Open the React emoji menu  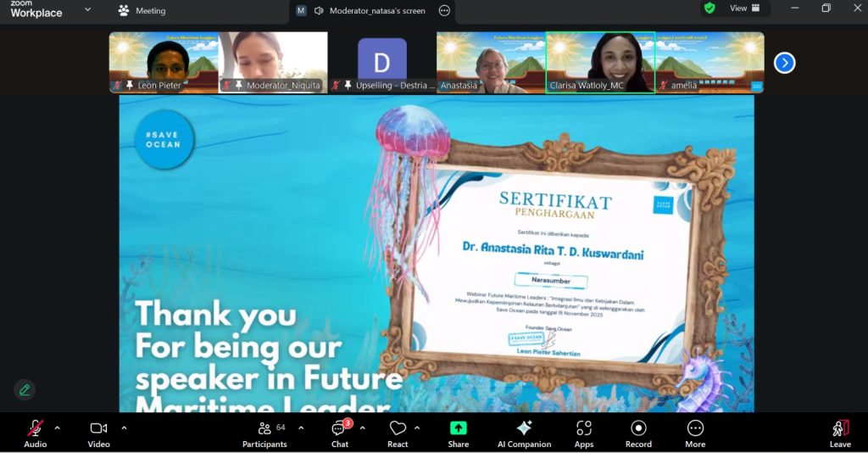(398, 433)
